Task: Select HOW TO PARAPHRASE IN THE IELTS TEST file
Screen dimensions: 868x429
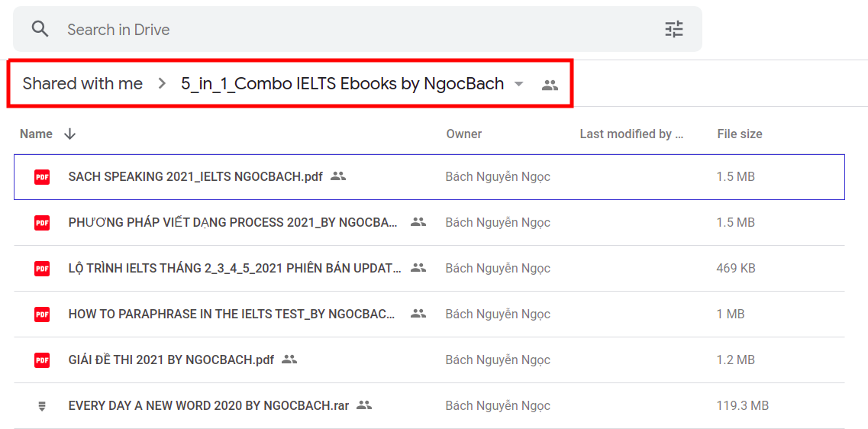Action: coord(231,314)
